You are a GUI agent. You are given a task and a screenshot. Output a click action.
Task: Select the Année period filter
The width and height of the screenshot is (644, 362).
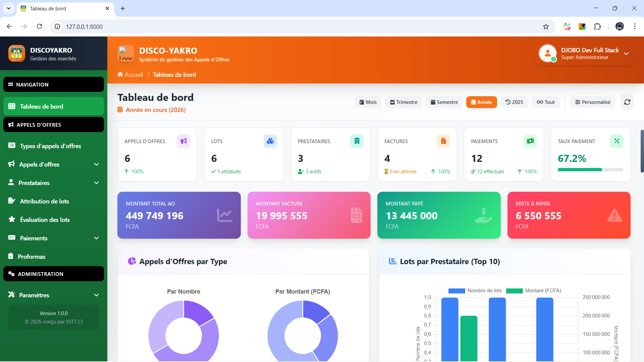(x=481, y=102)
